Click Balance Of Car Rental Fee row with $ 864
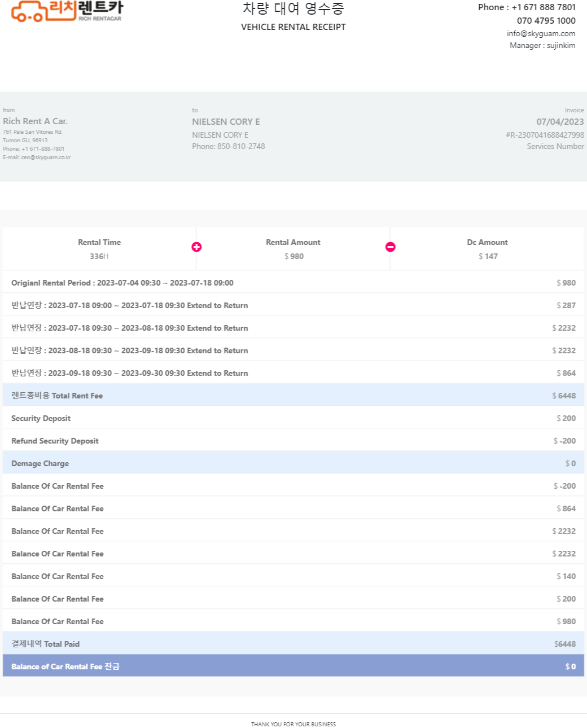This screenshot has height=728, width=587. coord(293,508)
